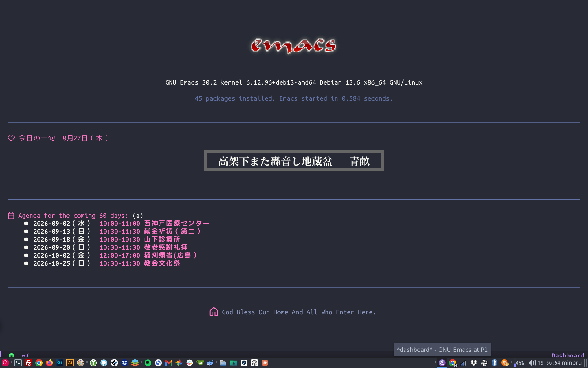
Task: Open the orange starburst Claude icon
Action: 265,363
